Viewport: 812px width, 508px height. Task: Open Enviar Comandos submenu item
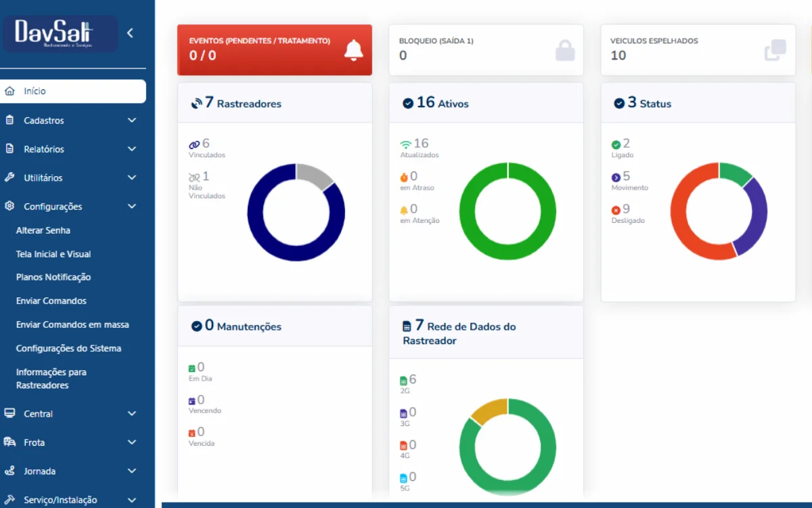tap(51, 301)
